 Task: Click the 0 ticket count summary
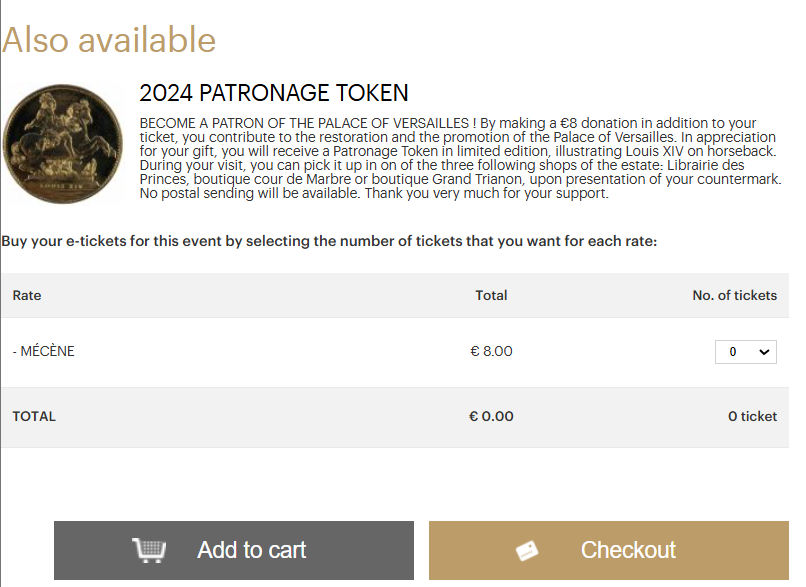(752, 416)
